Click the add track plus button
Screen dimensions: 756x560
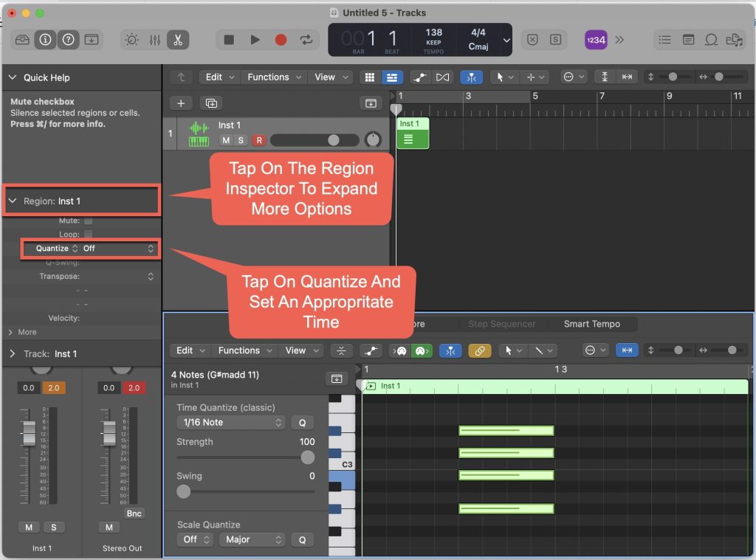pyautogui.click(x=181, y=103)
